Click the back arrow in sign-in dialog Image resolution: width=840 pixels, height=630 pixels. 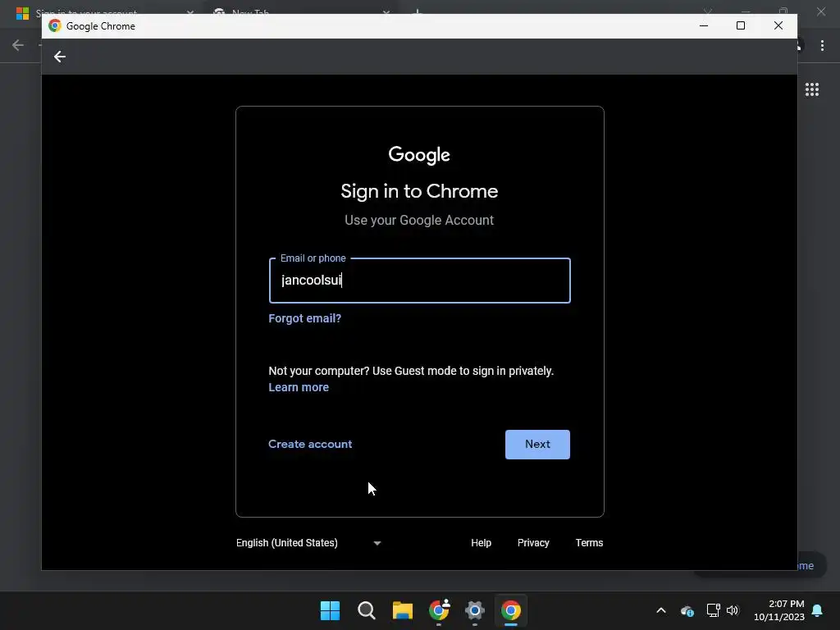tap(59, 57)
